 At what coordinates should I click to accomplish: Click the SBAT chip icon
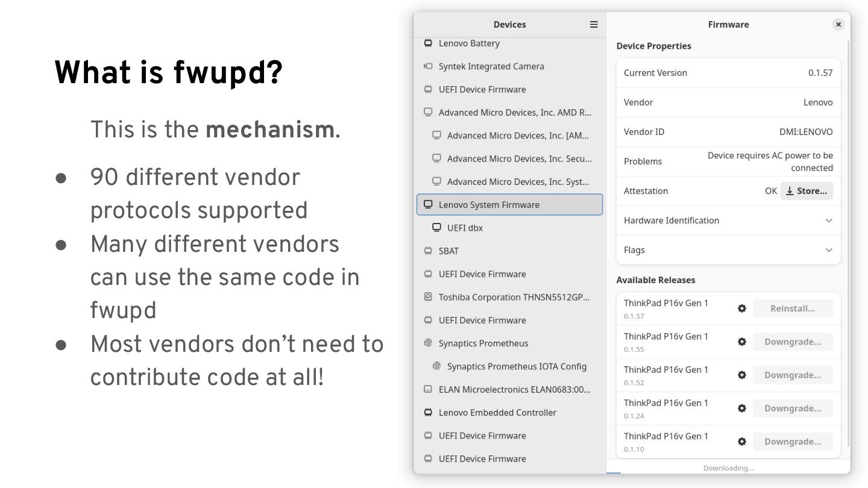pyautogui.click(x=428, y=251)
